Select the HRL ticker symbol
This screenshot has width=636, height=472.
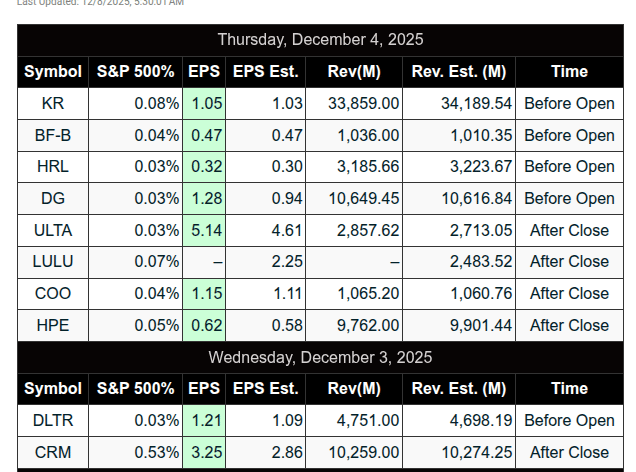pos(53,166)
